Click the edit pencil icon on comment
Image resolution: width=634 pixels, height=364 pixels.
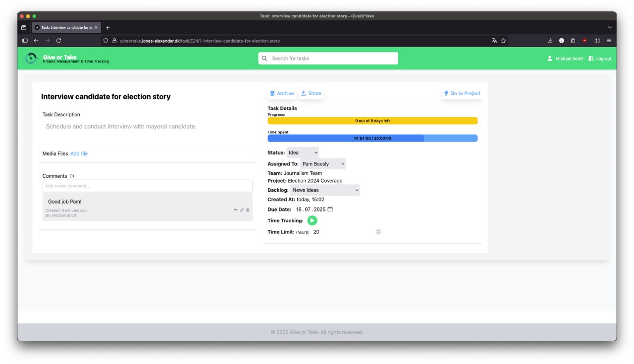(x=242, y=210)
